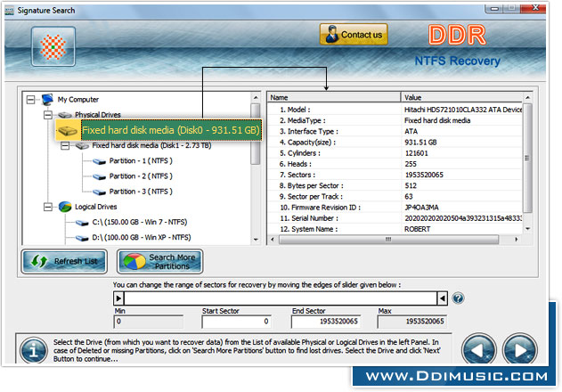
Task: Select Partition - 3 (NTFS)
Action: 141,192
